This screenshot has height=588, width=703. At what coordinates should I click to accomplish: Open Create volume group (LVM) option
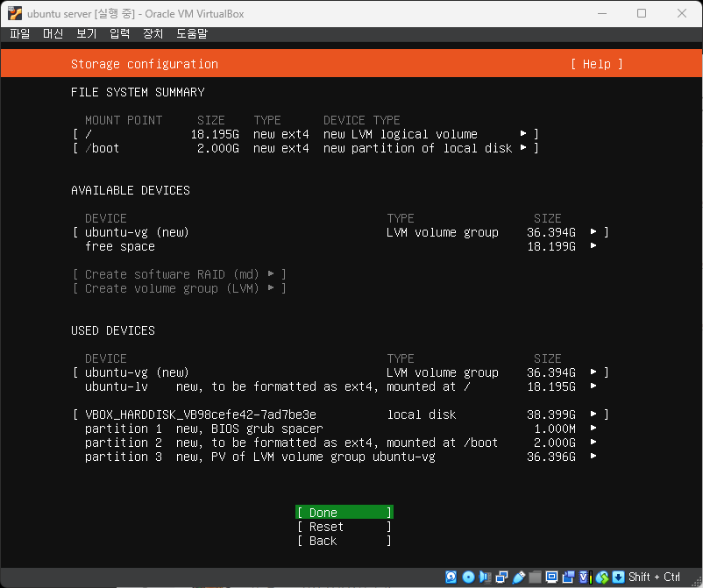[x=180, y=288]
